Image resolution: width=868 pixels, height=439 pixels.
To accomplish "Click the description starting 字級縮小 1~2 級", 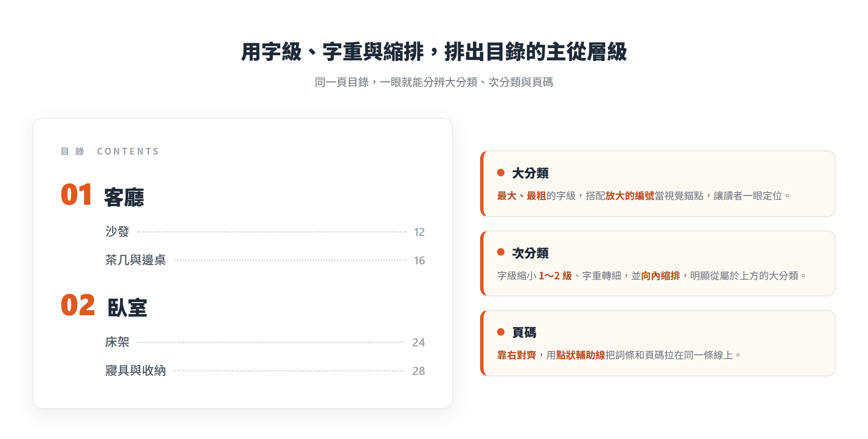I will tap(651, 276).
